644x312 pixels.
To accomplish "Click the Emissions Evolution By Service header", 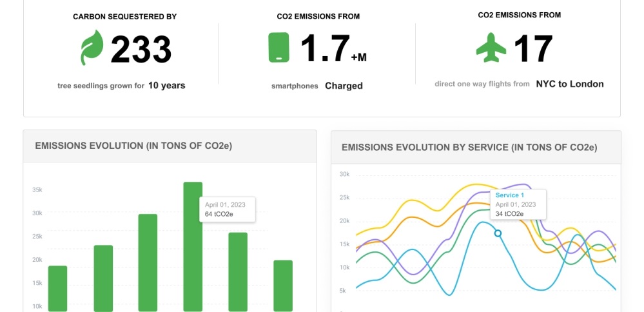I will [476, 147].
